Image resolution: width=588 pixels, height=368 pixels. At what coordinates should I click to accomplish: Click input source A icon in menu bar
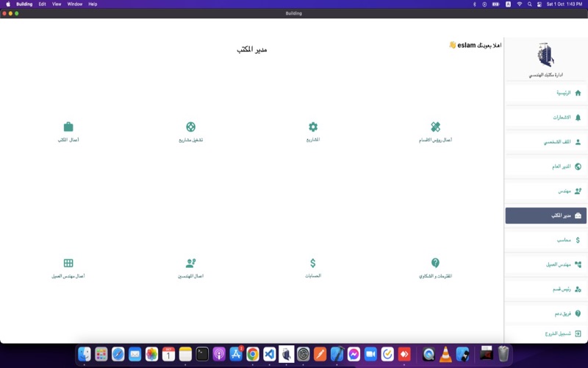[x=508, y=4]
